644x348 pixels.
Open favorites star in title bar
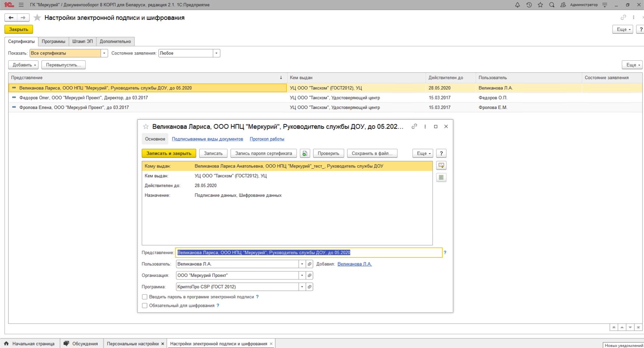[x=540, y=5]
